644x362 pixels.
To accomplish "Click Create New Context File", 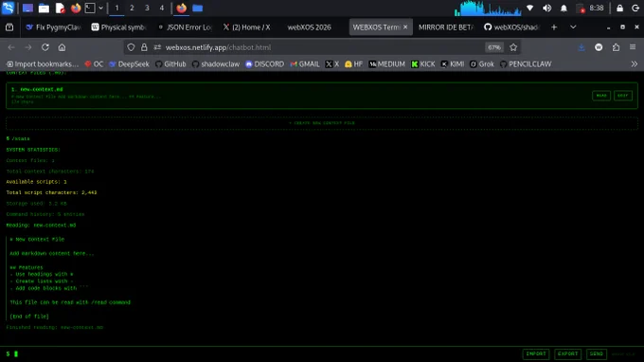I will tap(322, 123).
